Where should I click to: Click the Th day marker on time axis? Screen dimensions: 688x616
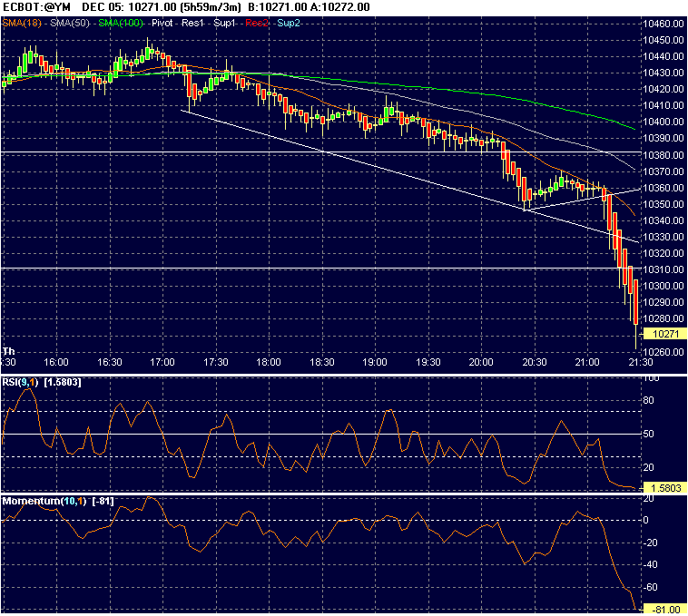9,351
